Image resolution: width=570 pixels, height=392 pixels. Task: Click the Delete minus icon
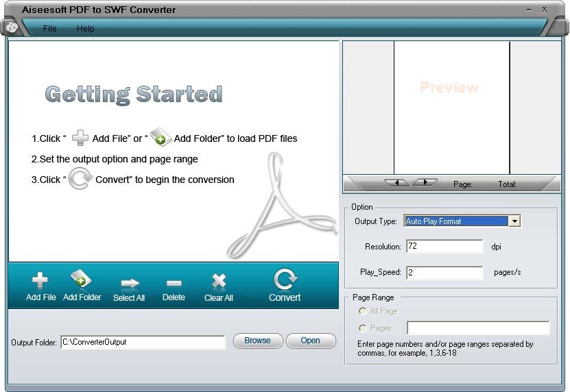[x=174, y=282]
